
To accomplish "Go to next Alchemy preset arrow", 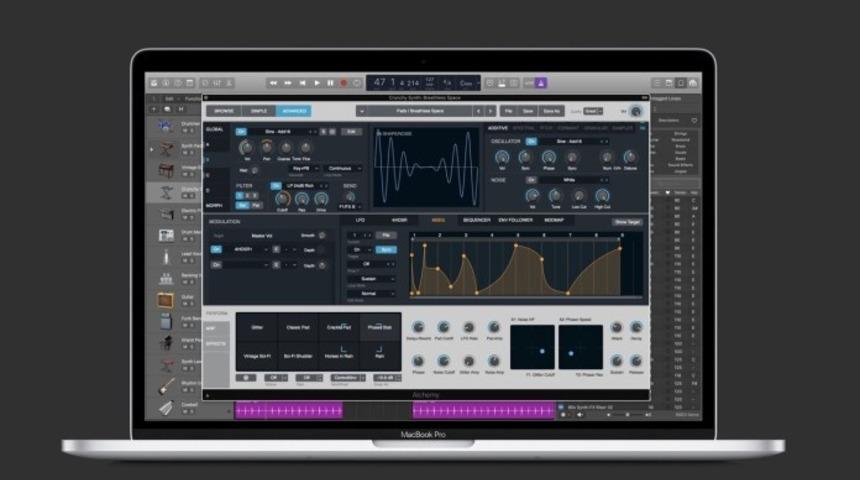I will (x=490, y=111).
